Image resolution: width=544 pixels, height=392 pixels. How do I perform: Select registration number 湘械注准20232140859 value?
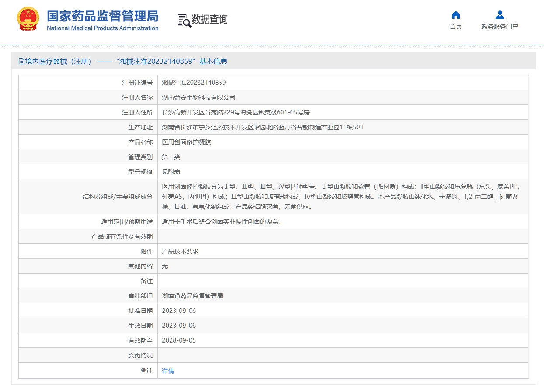pyautogui.click(x=194, y=83)
